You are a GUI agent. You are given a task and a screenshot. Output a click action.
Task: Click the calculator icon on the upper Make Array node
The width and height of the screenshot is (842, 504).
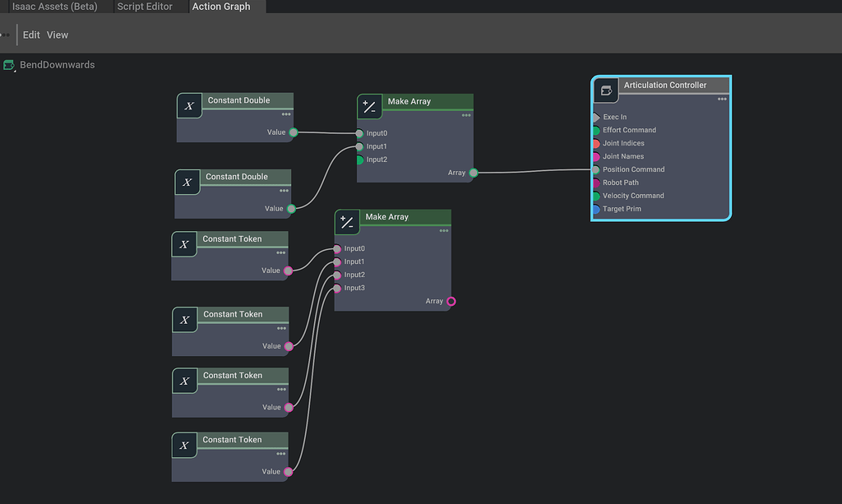click(369, 106)
